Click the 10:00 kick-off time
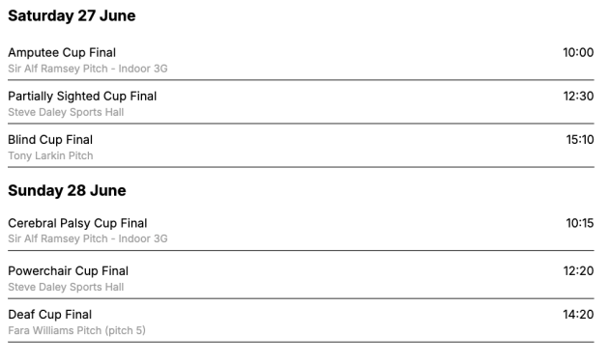 [578, 52]
